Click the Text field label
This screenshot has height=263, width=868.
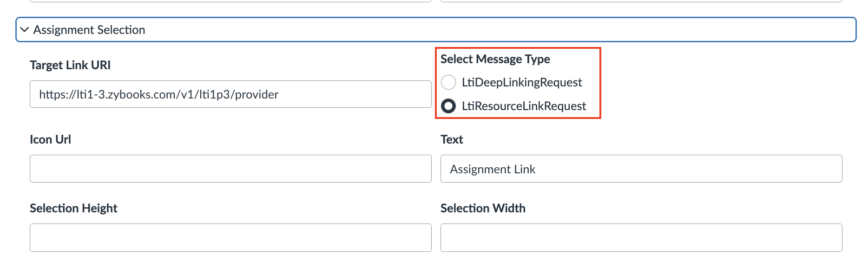452,139
